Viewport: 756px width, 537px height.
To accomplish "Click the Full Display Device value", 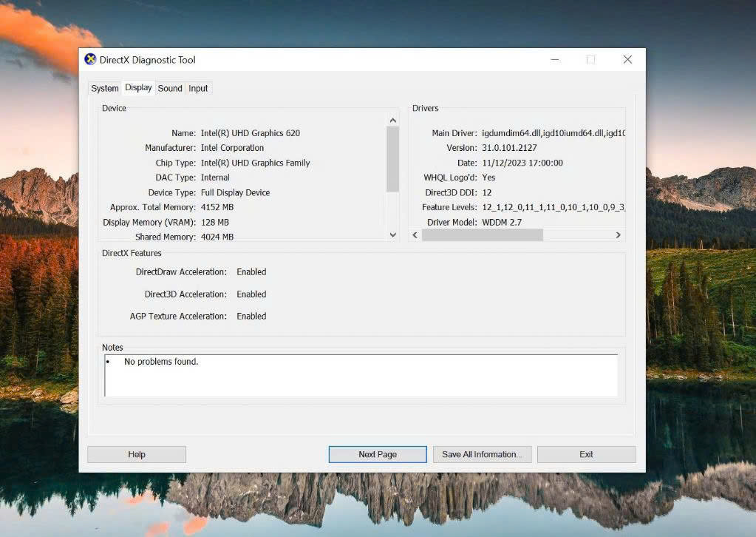I will pyautogui.click(x=235, y=192).
